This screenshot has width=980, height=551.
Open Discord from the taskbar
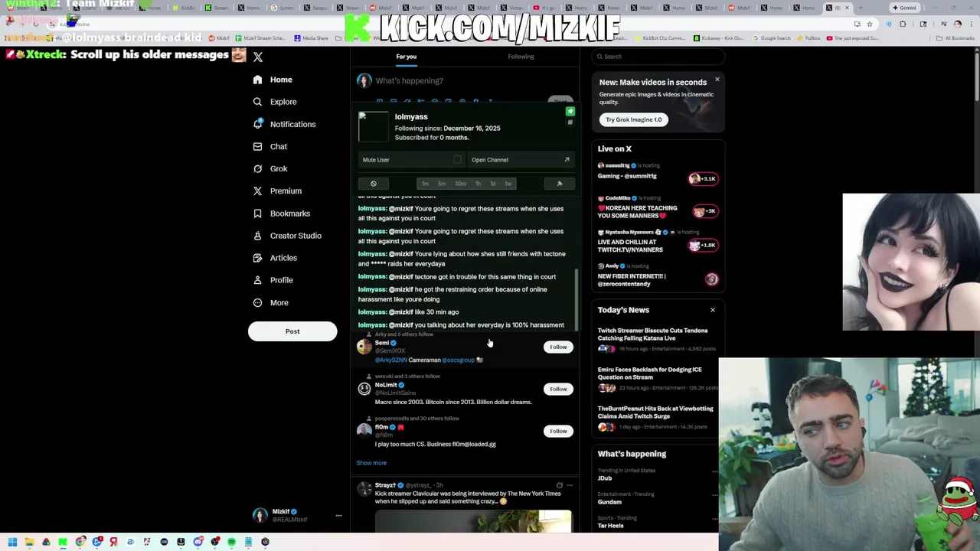(198, 542)
